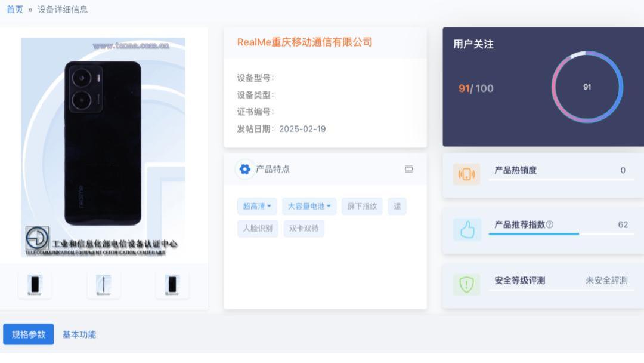Click the help question mark next to 产品推荐指数
The width and height of the screenshot is (644, 363).
(x=550, y=224)
